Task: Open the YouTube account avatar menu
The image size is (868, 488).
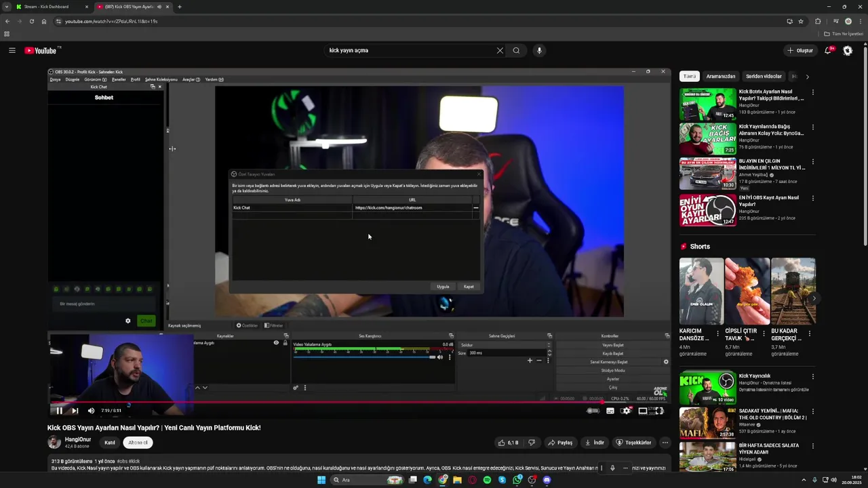Action: coord(847,50)
